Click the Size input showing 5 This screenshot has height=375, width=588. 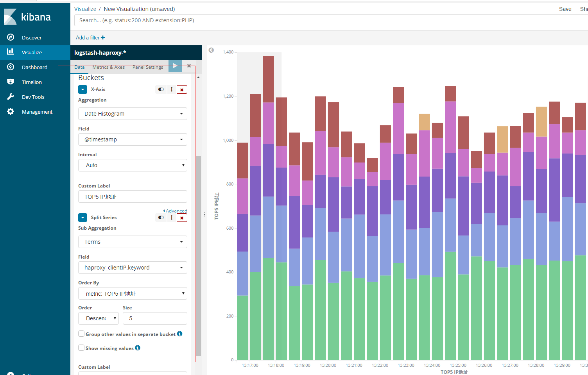point(155,318)
